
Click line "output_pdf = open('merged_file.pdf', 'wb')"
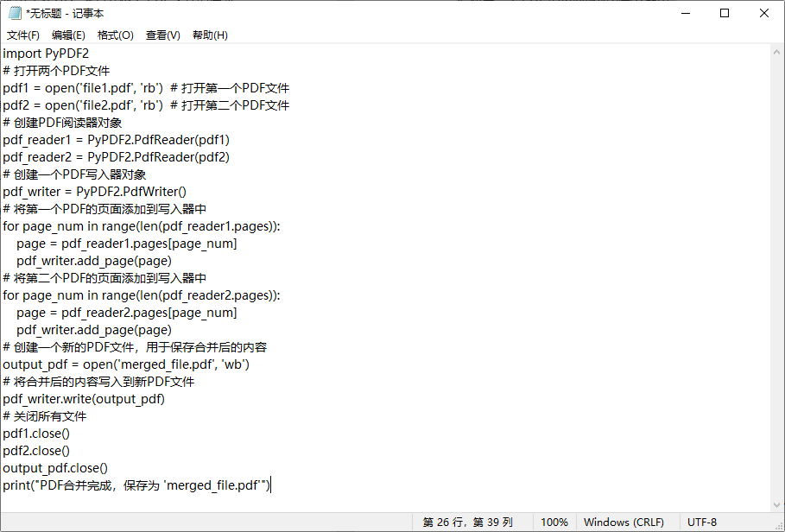tap(126, 364)
